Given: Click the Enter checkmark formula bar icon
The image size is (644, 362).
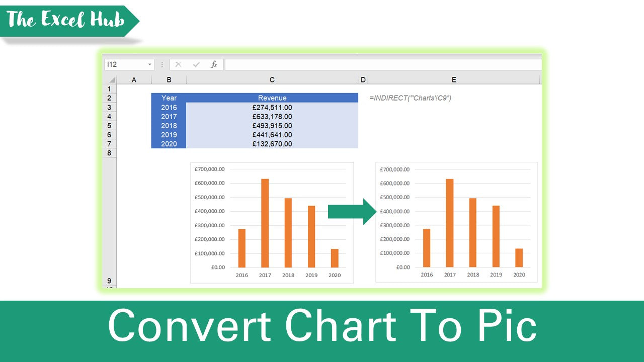Looking at the screenshot, I should point(196,64).
